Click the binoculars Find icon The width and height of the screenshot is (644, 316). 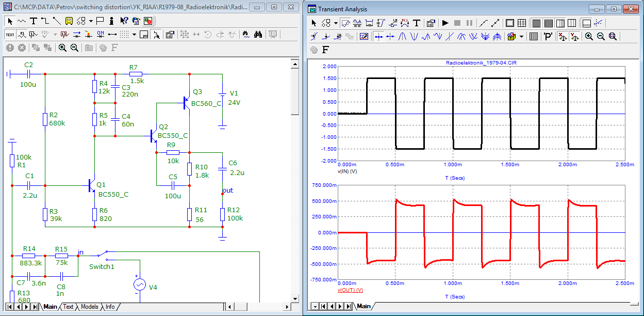click(x=258, y=35)
